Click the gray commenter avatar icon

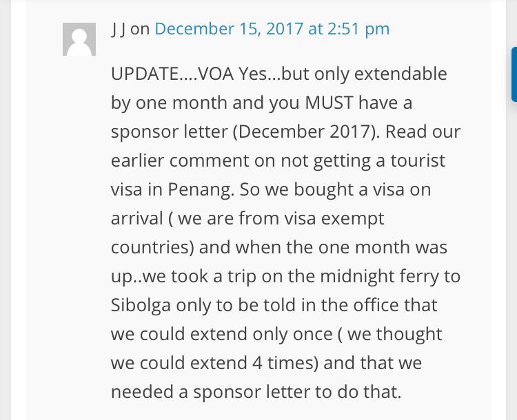(79, 39)
